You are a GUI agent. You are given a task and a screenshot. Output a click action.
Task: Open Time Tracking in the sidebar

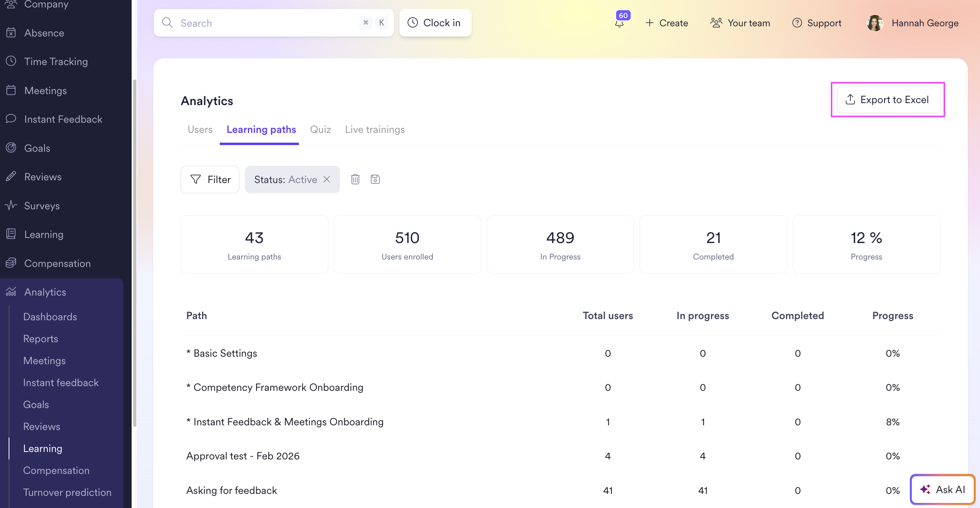[x=56, y=62]
